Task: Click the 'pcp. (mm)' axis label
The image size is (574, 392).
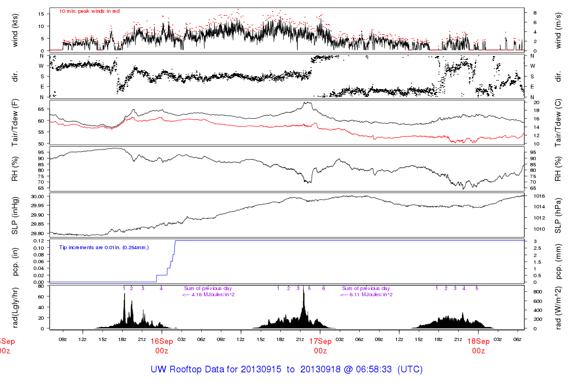Action: 558,261
